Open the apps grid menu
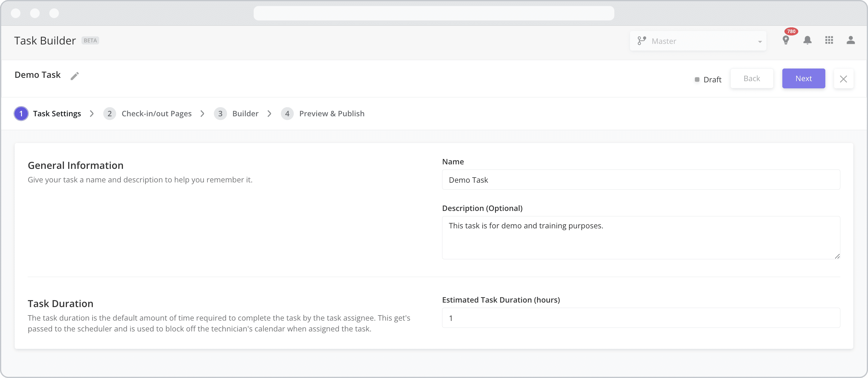The height and width of the screenshot is (378, 868). [829, 40]
